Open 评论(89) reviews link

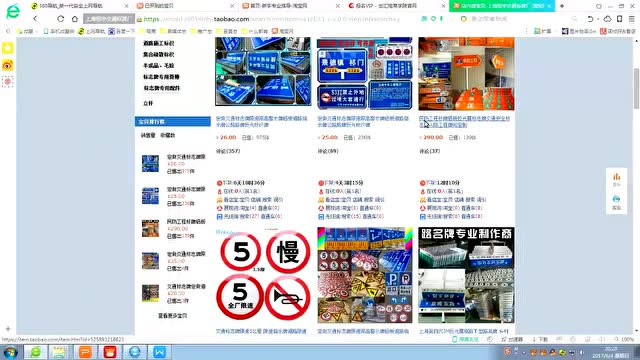coord(328,151)
